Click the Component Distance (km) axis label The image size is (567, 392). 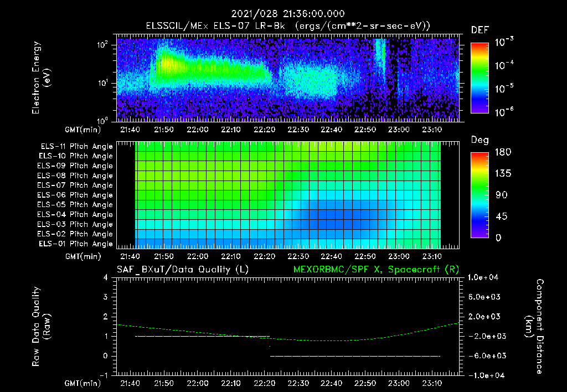534,326
